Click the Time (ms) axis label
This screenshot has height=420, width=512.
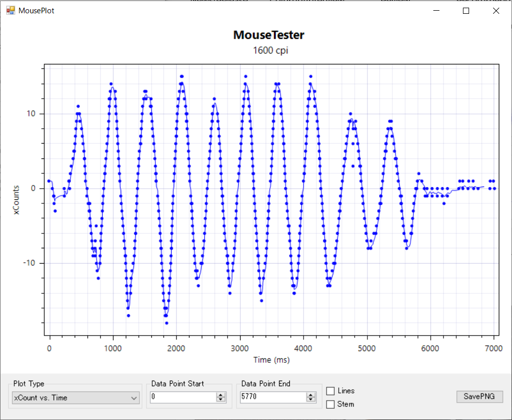[x=271, y=360]
